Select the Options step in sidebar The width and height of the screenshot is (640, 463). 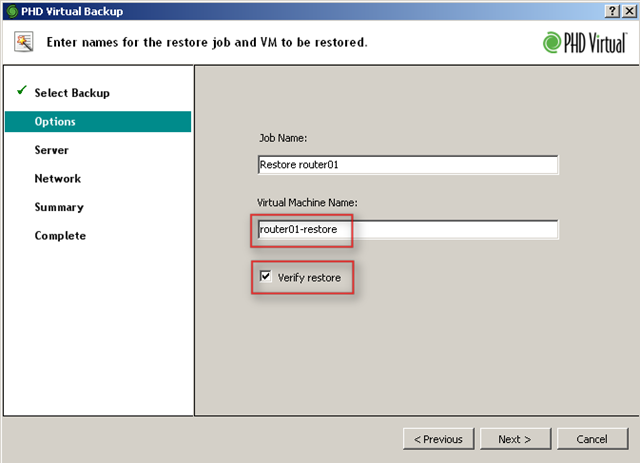click(x=55, y=122)
